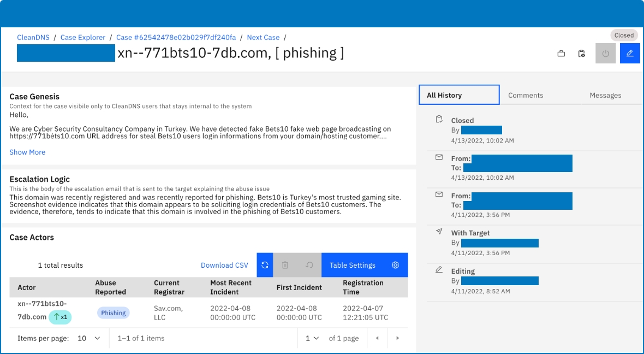Open the Items per page dropdown
644x354 pixels.
89,338
